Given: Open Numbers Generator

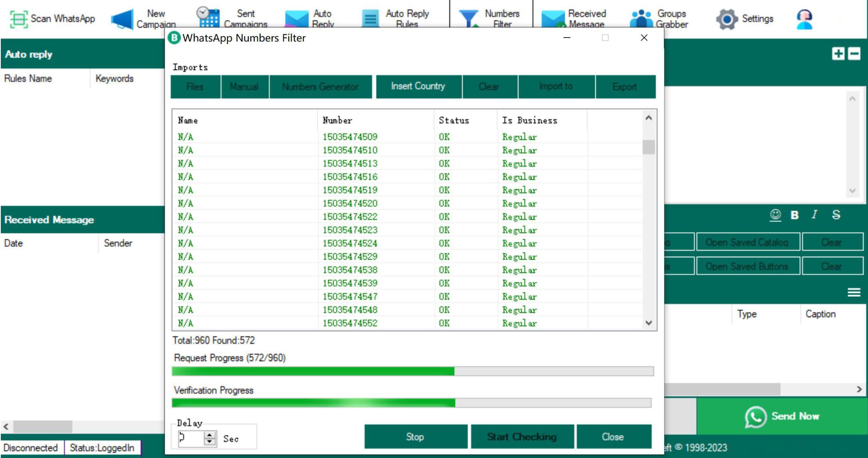Looking at the screenshot, I should (x=320, y=87).
